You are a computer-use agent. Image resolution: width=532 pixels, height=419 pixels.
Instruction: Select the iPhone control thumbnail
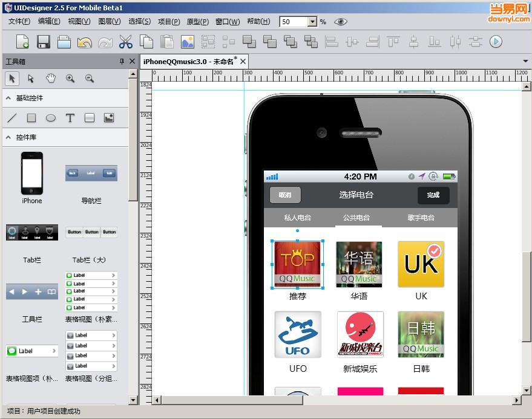click(32, 174)
